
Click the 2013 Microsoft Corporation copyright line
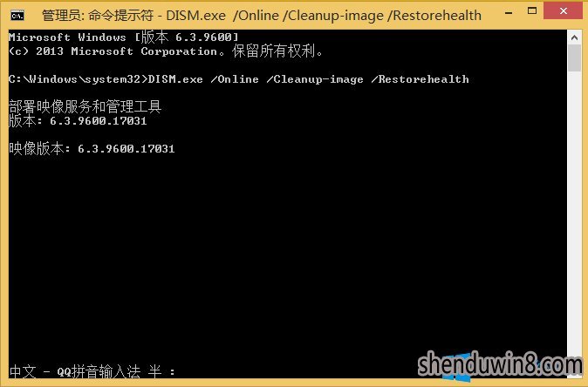[x=166, y=51]
